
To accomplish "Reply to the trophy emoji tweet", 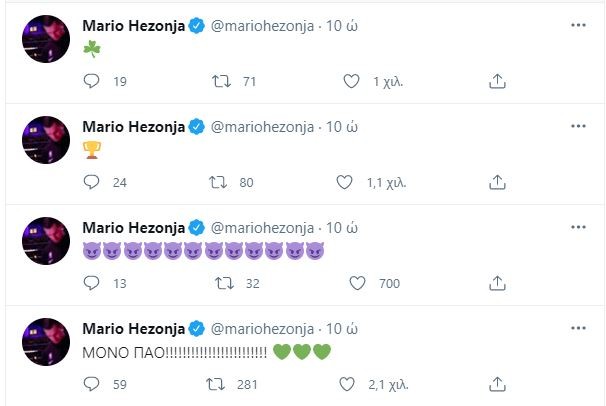I will tap(92, 182).
